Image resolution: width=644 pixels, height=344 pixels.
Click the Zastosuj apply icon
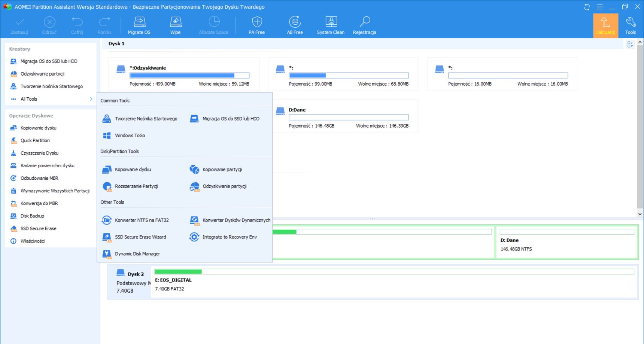coord(19,22)
